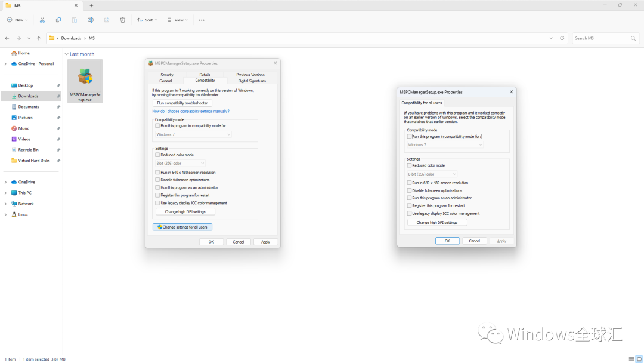Check compatibility mode in left Properties dialog
Viewport: 644px width, 363px height.
coord(157,126)
